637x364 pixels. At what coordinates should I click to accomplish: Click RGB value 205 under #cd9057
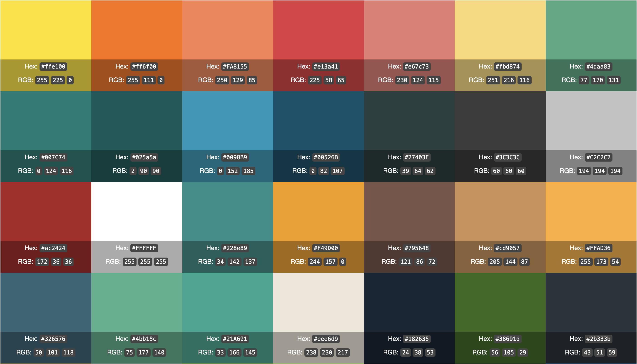pos(494,262)
